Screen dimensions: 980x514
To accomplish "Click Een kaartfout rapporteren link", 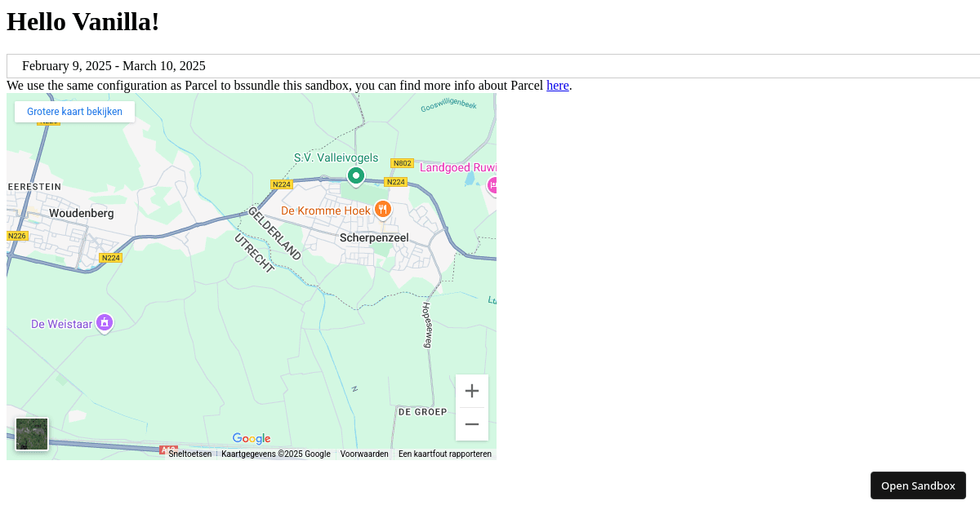I will pyautogui.click(x=445, y=454).
